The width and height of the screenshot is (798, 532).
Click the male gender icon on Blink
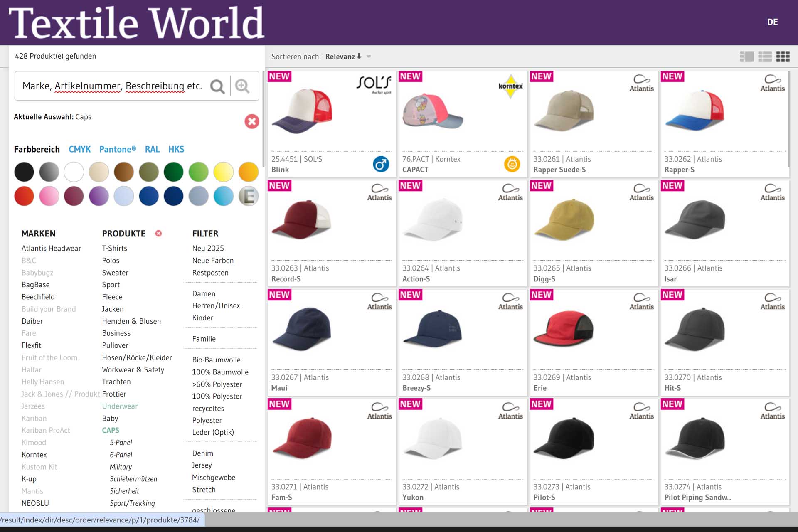pos(381,164)
